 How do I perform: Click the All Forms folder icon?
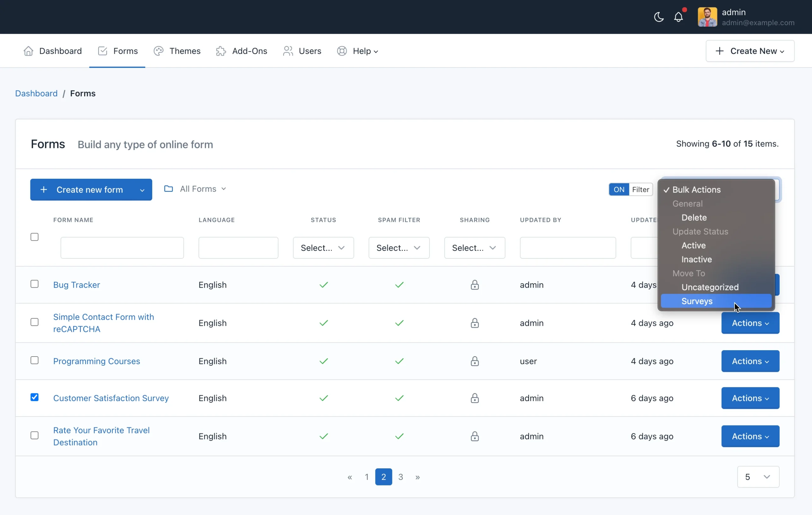169,189
